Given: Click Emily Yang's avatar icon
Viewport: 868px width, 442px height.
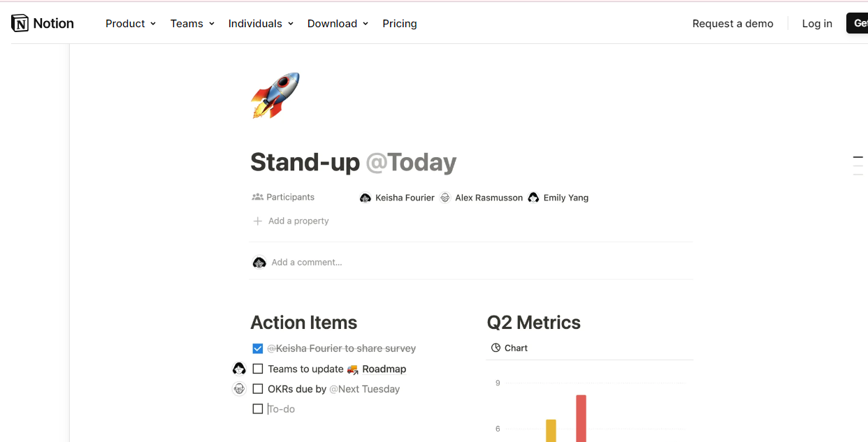Looking at the screenshot, I should tap(534, 198).
